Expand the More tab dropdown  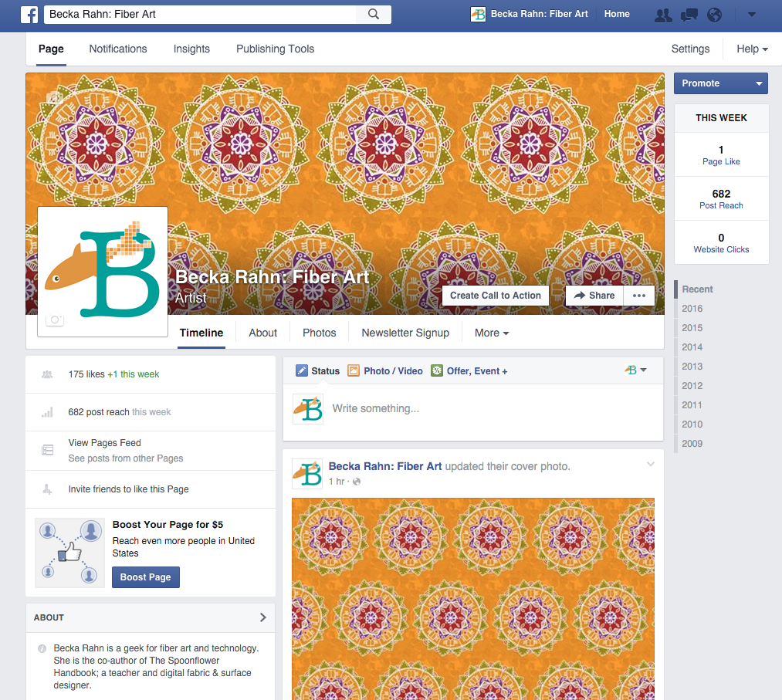tap(492, 333)
